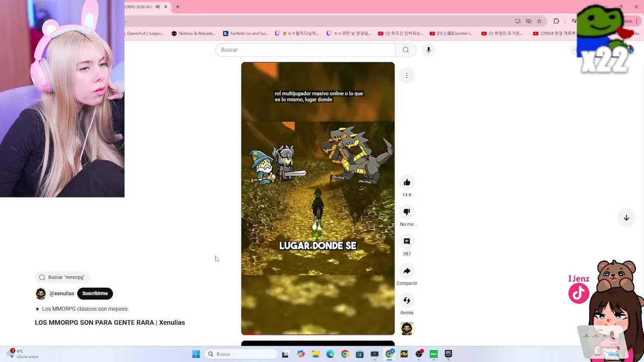
Task: Close the MMORPG browser tab
Action: pyautogui.click(x=166, y=7)
